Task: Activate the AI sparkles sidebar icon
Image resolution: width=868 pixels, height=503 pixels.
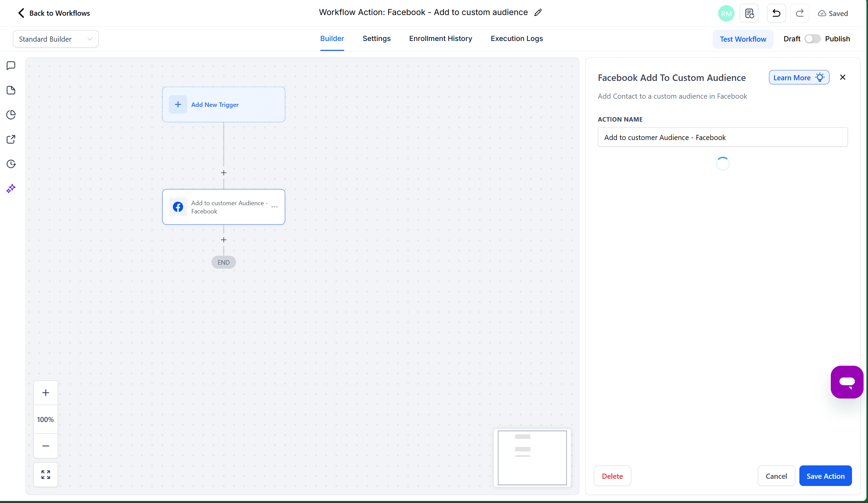Action: 11,188
